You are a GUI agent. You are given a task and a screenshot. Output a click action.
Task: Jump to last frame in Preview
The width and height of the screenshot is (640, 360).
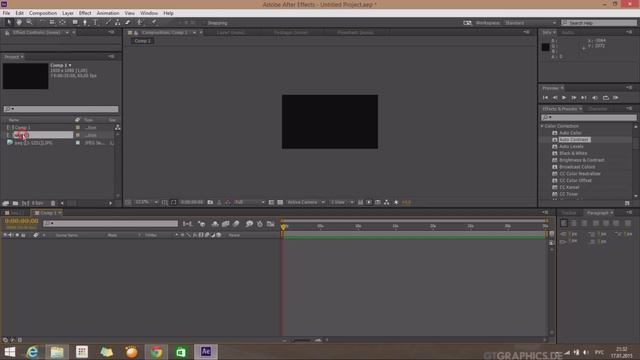(584, 98)
